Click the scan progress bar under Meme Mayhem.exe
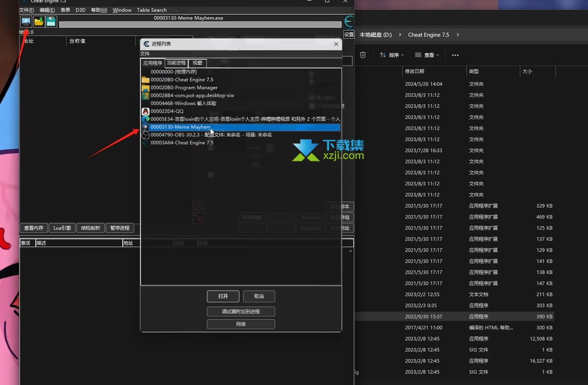 pos(200,24)
